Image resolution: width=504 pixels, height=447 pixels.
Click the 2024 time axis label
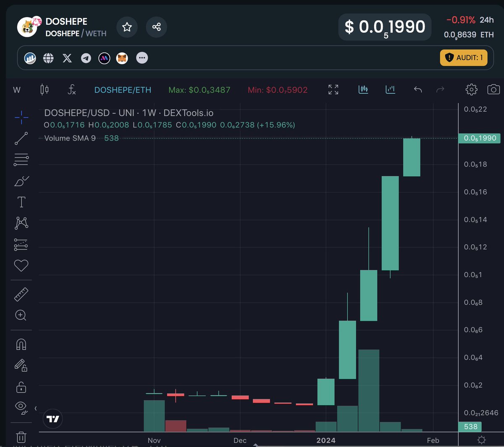326,440
